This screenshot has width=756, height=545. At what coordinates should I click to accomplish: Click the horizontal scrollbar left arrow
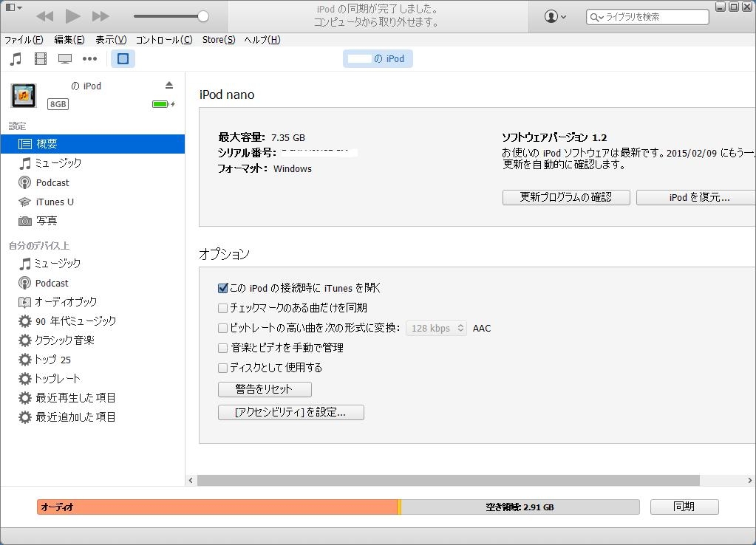(191, 480)
